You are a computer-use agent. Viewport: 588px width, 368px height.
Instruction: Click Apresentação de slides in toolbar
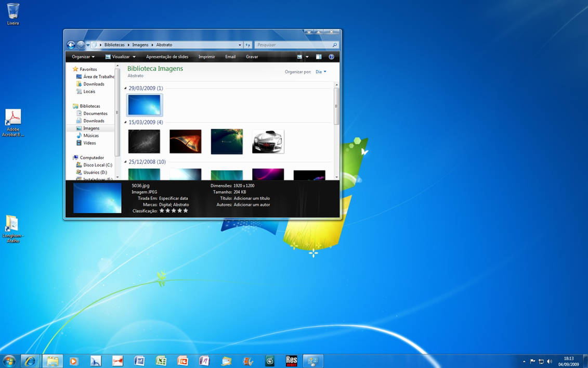pos(167,57)
